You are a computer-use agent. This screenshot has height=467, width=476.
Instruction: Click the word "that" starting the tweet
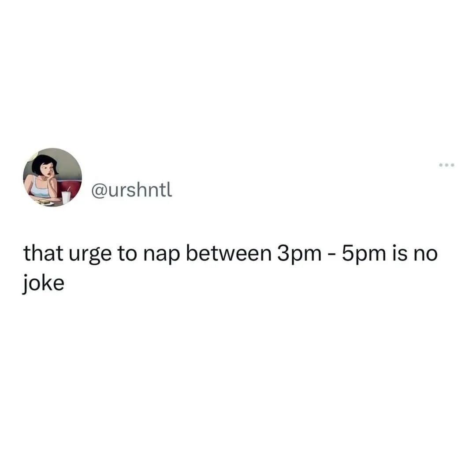pos(43,253)
